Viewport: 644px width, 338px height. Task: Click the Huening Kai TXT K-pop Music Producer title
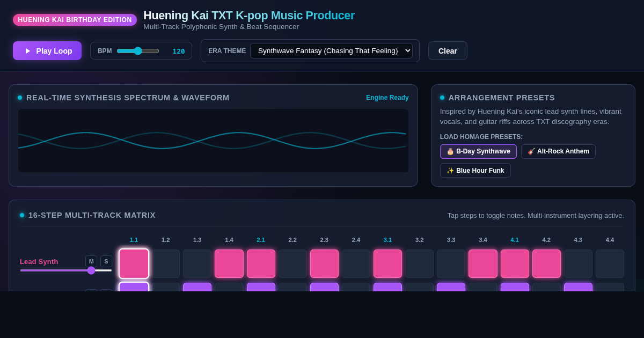(x=249, y=16)
